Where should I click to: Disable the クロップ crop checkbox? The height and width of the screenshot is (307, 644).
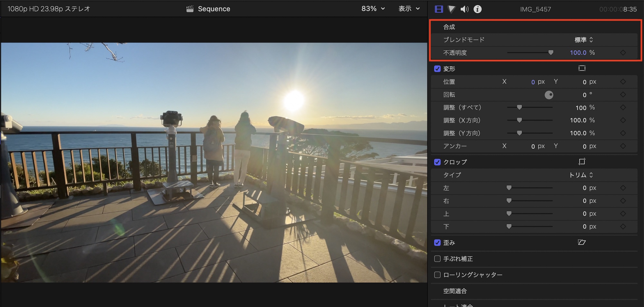437,162
